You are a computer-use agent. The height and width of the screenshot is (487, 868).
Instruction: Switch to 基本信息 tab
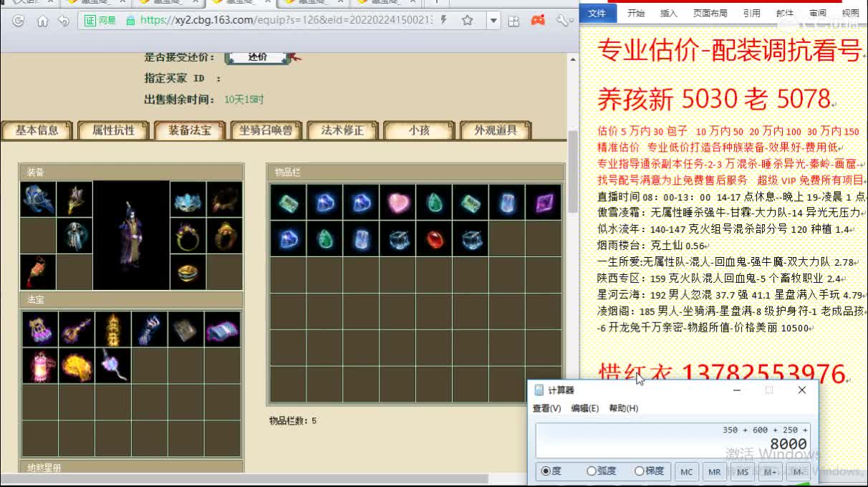pyautogui.click(x=37, y=130)
